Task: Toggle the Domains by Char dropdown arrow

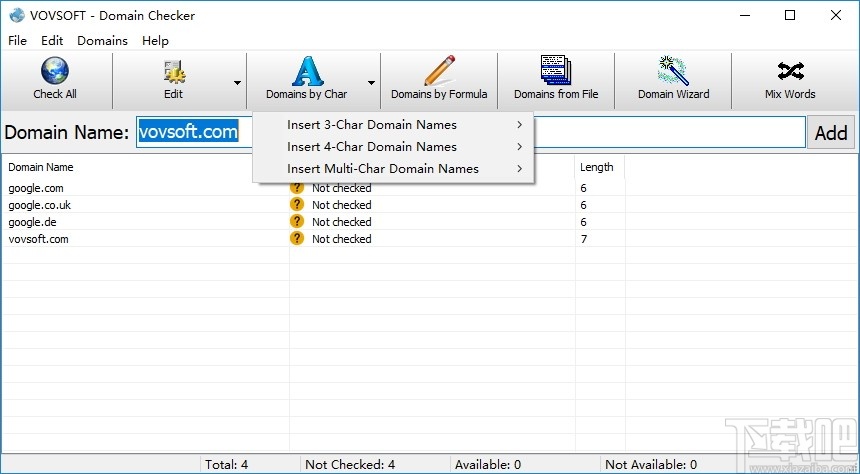Action: tap(371, 83)
